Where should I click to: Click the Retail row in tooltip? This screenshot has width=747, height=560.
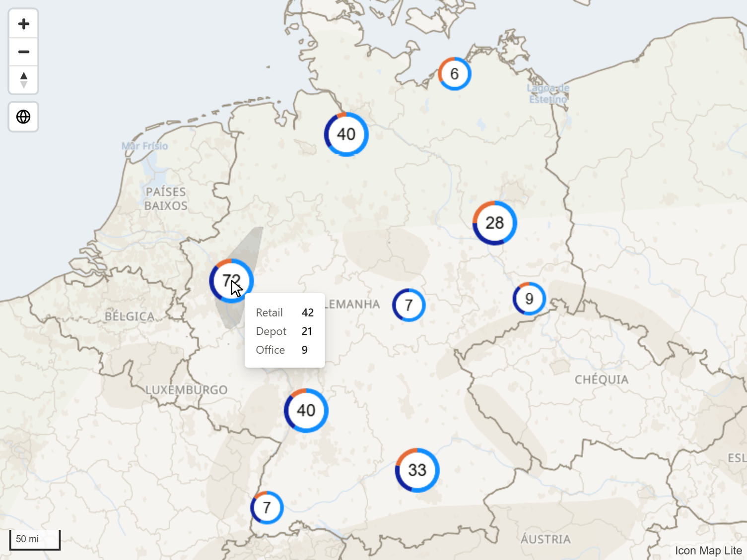pos(285,312)
